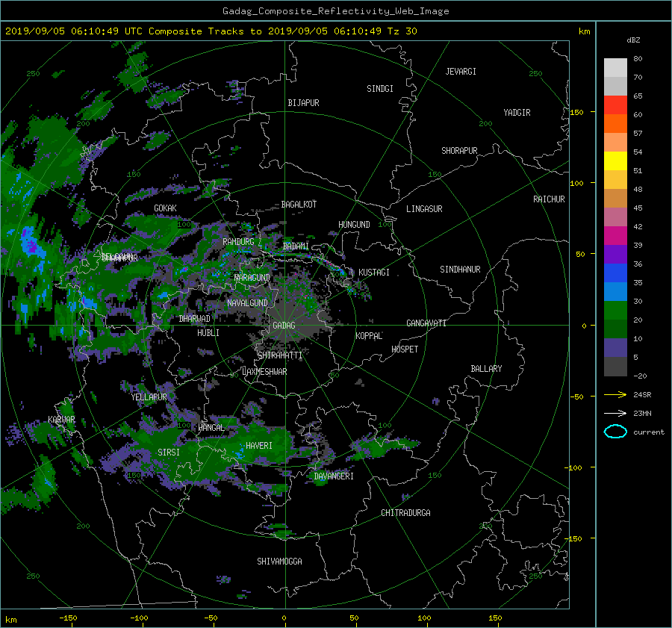Screen dimensions: 672x628
Task: Click the NARAGUND city label
Action: click(x=252, y=278)
